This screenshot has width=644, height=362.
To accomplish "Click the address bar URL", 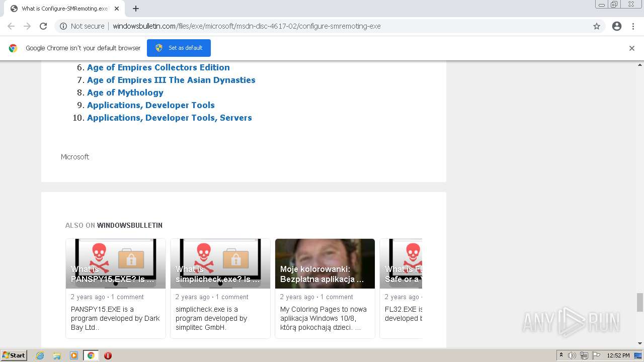I will pos(247,26).
